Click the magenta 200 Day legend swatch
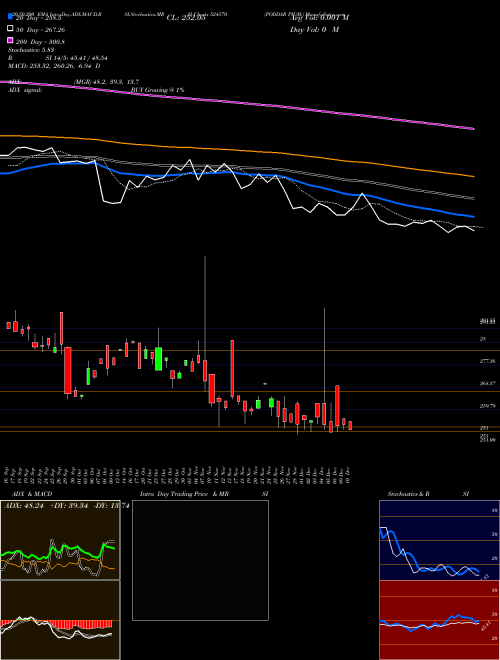 coord(10,41)
